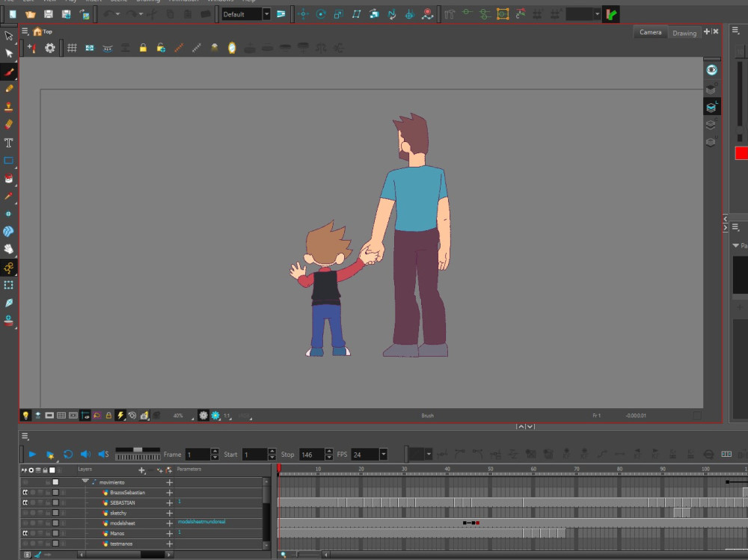This screenshot has width=748, height=560.
Task: Select the Hand grabber tool
Action: [8, 249]
